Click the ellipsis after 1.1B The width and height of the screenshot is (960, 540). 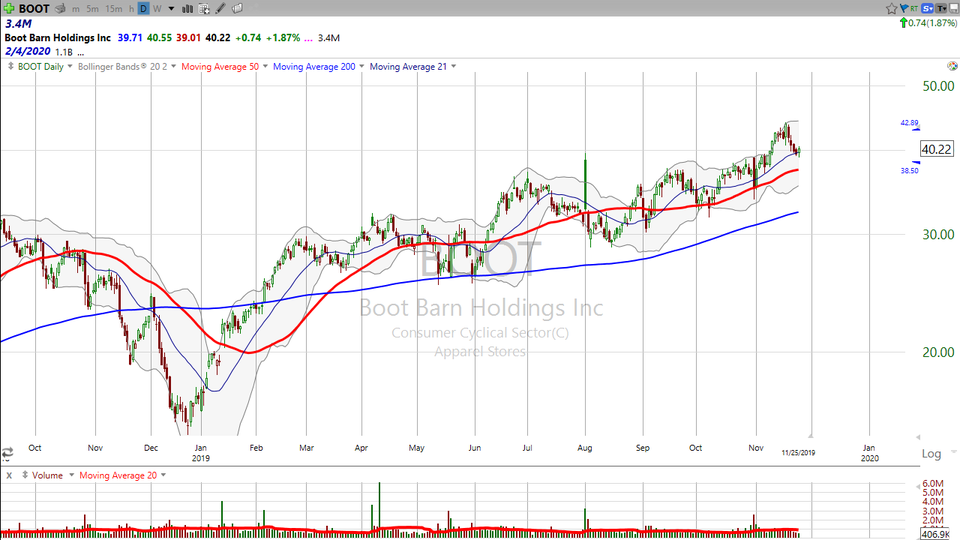click(81, 53)
